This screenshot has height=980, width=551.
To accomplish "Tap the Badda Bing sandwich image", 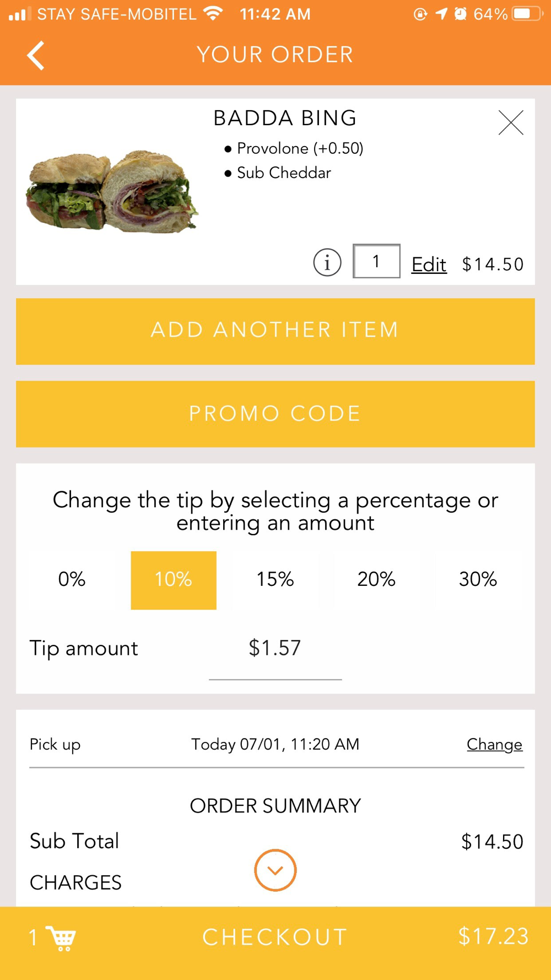I will [x=112, y=191].
